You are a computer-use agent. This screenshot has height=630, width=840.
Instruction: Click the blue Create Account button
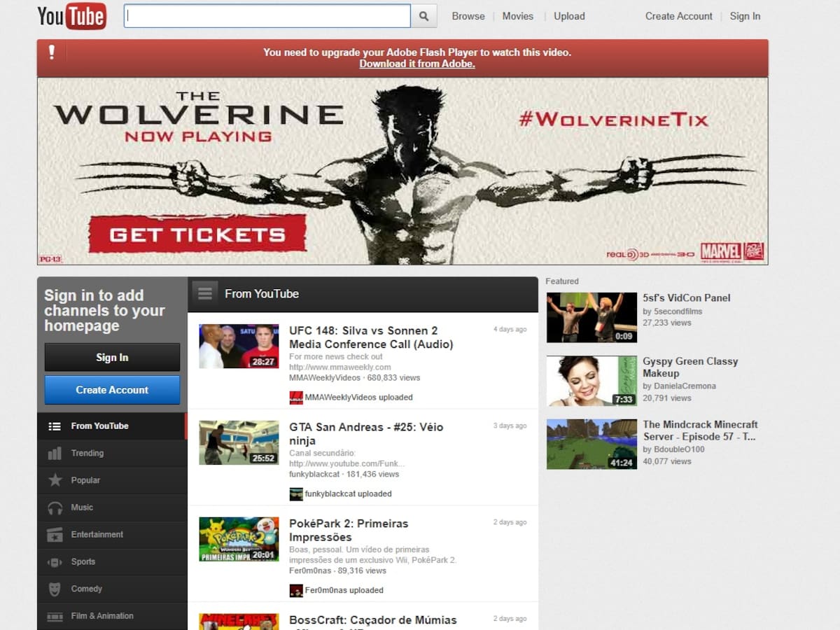point(112,390)
